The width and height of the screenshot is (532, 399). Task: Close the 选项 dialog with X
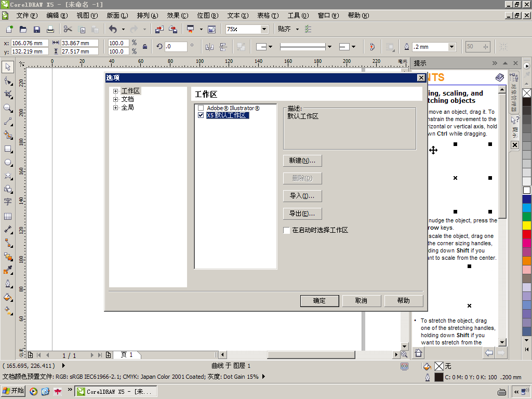[421, 78]
